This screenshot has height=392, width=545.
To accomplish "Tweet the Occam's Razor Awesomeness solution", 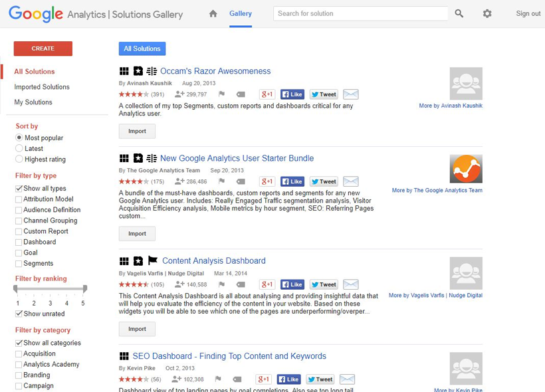I will point(324,94).
